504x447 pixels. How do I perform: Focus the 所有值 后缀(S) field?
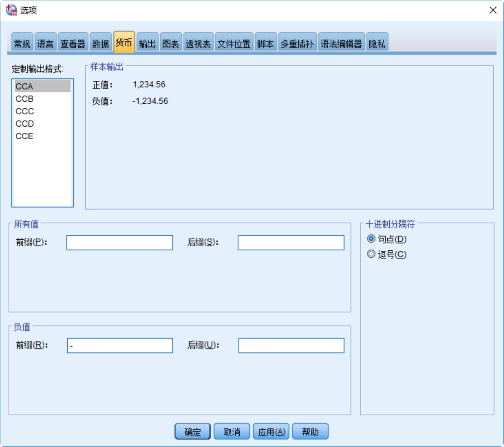291,243
